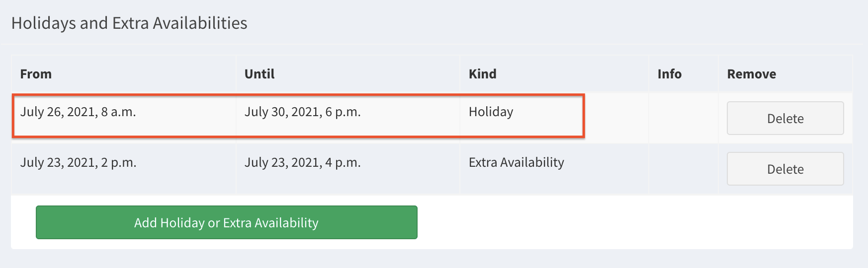
Task: Click the gray page background below the panel
Action: (x=433, y=259)
